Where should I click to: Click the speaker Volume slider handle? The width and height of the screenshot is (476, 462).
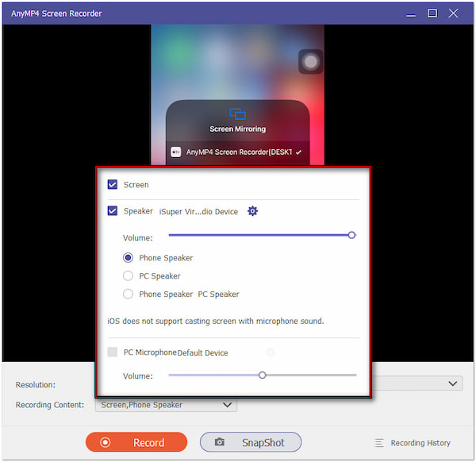point(351,235)
